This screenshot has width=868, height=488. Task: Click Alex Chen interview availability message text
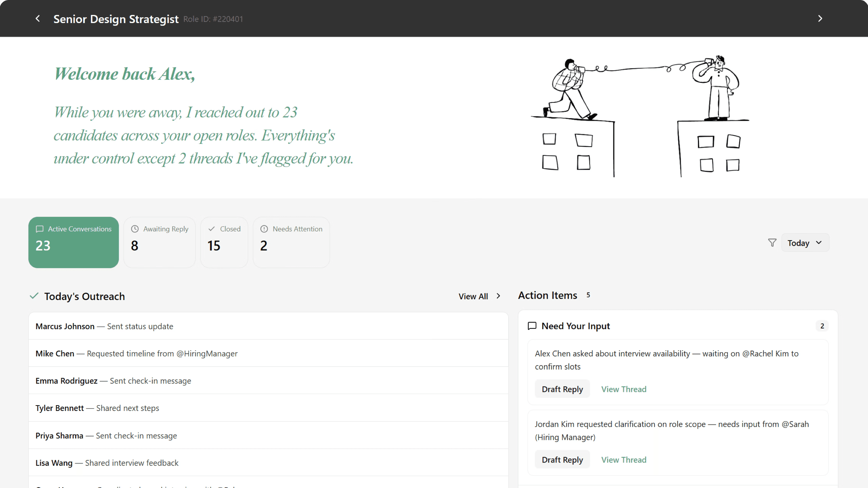click(667, 360)
